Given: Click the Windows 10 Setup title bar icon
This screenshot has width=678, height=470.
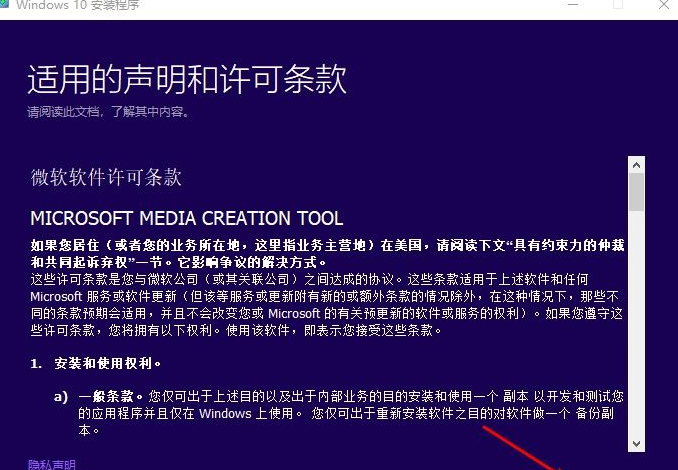Looking at the screenshot, I should pos(3,4).
